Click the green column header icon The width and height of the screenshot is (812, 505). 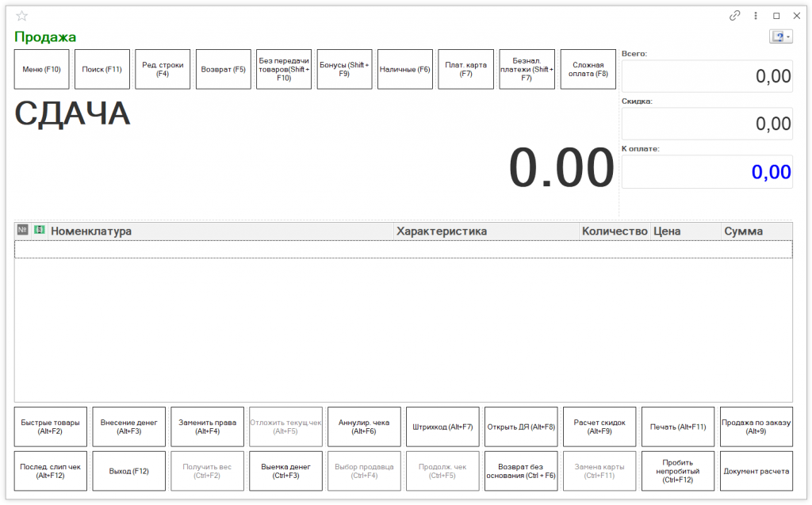[39, 230]
